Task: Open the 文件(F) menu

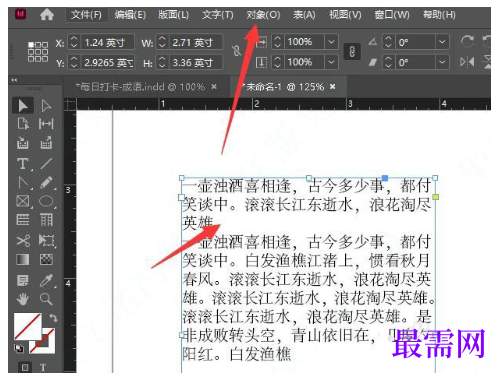Action: point(86,15)
